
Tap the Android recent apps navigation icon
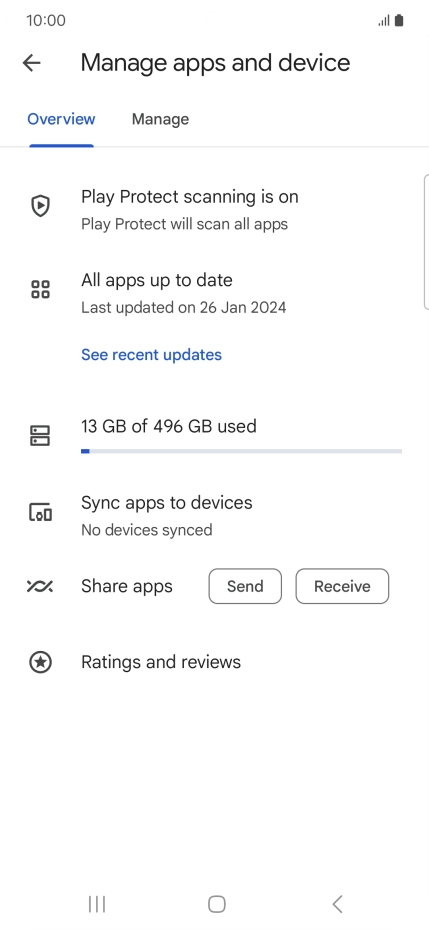point(97,904)
